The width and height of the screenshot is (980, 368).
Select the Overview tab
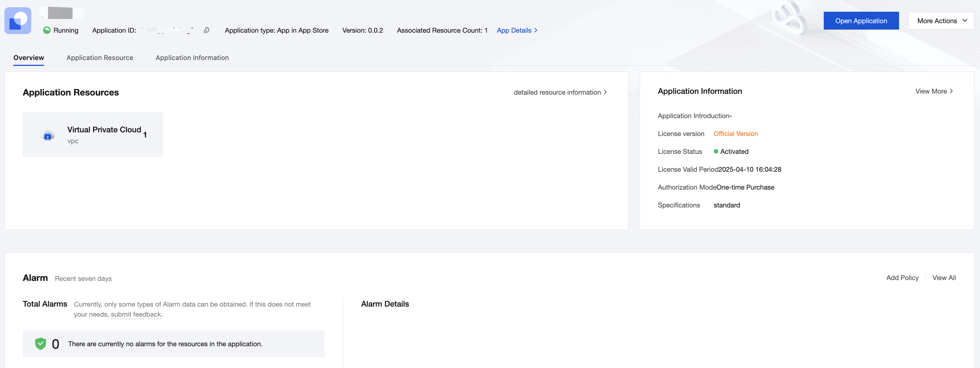(x=28, y=58)
